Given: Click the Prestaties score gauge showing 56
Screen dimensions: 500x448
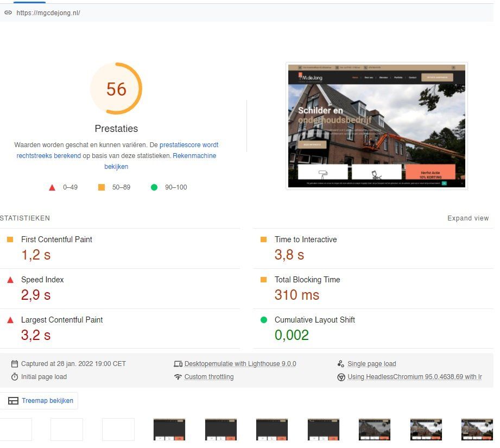Looking at the screenshot, I should [x=116, y=89].
